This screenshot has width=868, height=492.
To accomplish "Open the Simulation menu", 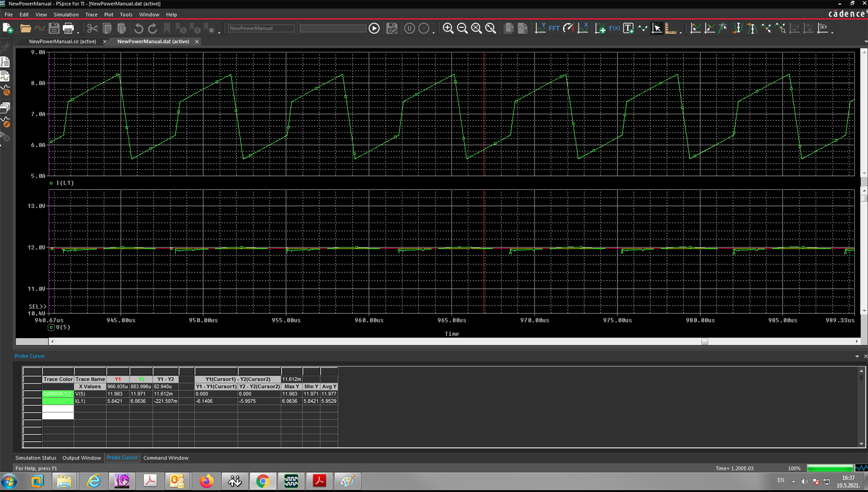I will tap(66, 15).
